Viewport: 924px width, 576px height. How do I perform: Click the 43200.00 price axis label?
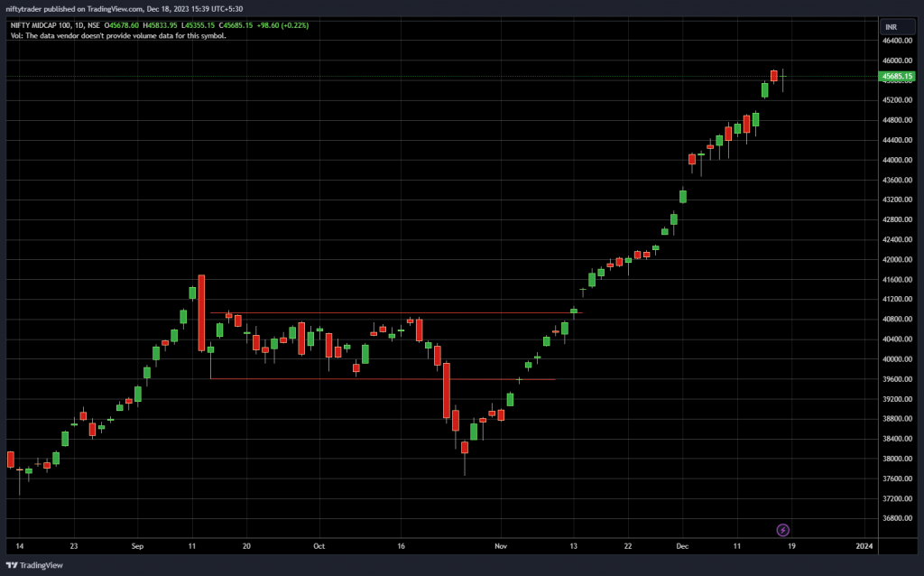click(898, 200)
